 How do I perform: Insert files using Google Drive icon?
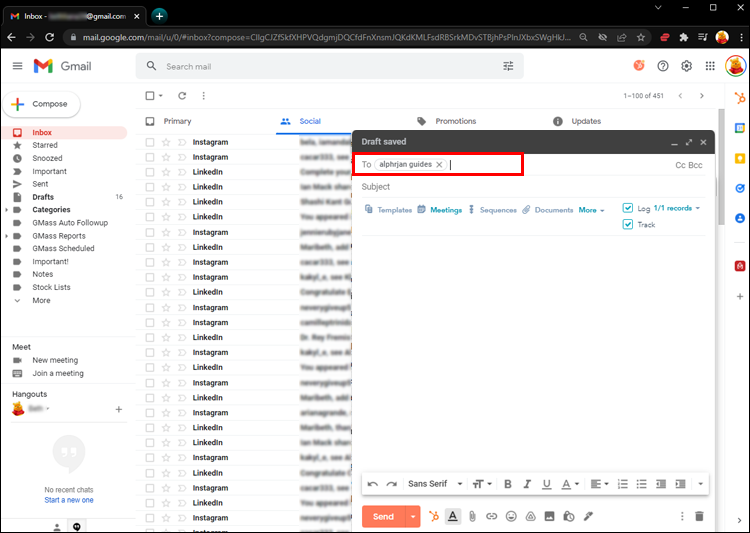point(530,516)
